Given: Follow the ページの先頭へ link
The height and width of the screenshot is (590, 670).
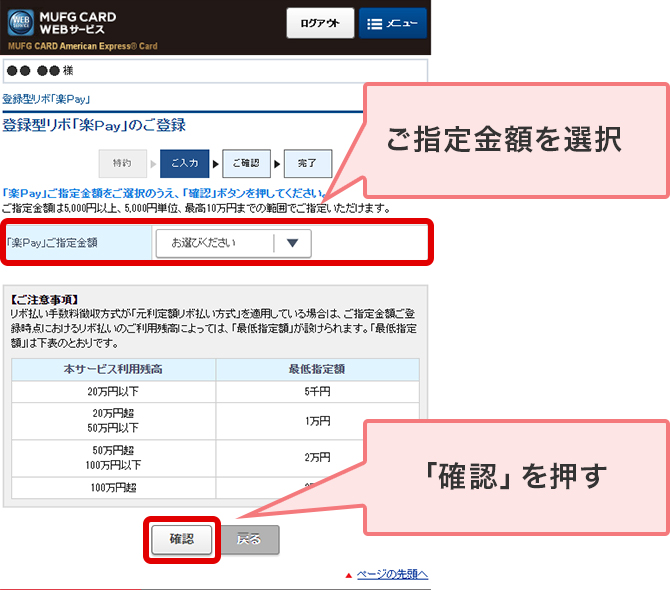Looking at the screenshot, I should [392, 574].
